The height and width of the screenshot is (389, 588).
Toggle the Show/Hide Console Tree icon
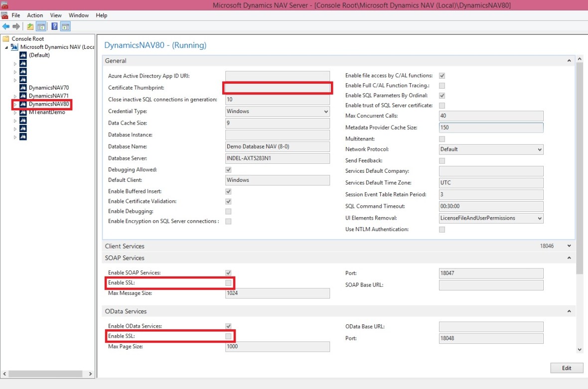[41, 26]
